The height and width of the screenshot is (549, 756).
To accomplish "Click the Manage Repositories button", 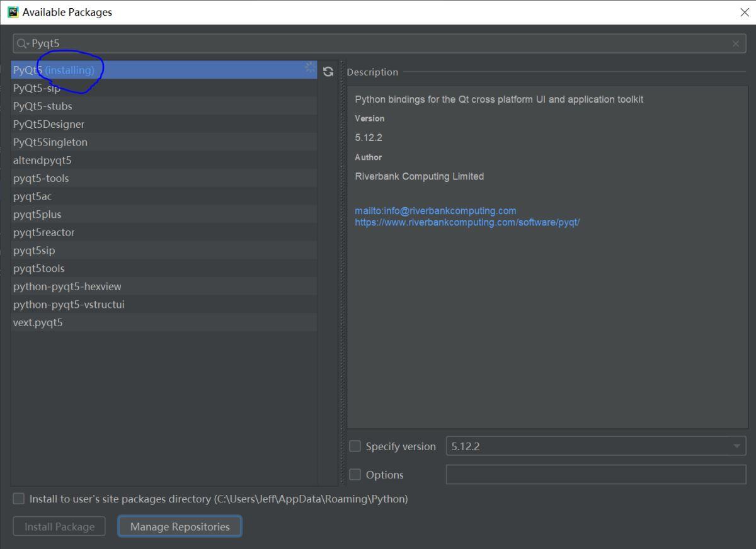I will (180, 526).
